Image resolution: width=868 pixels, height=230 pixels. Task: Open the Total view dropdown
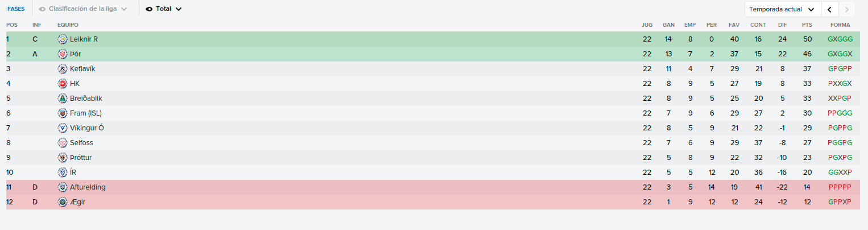coord(164,9)
